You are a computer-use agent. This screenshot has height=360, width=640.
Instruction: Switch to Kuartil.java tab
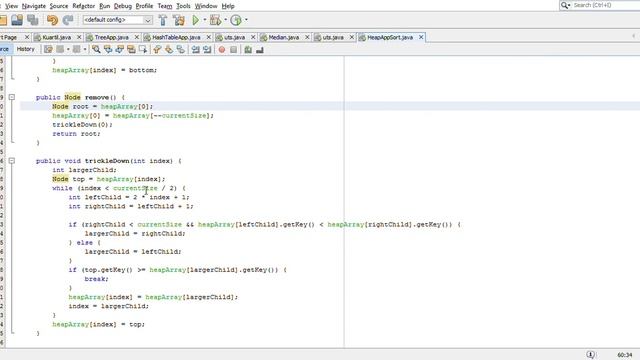56,37
